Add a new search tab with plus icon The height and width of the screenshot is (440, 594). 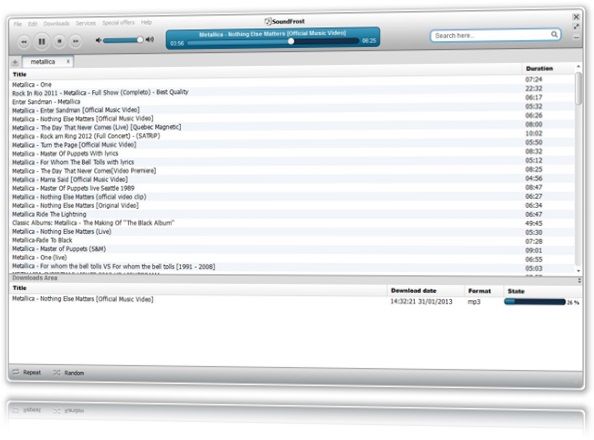(15, 62)
